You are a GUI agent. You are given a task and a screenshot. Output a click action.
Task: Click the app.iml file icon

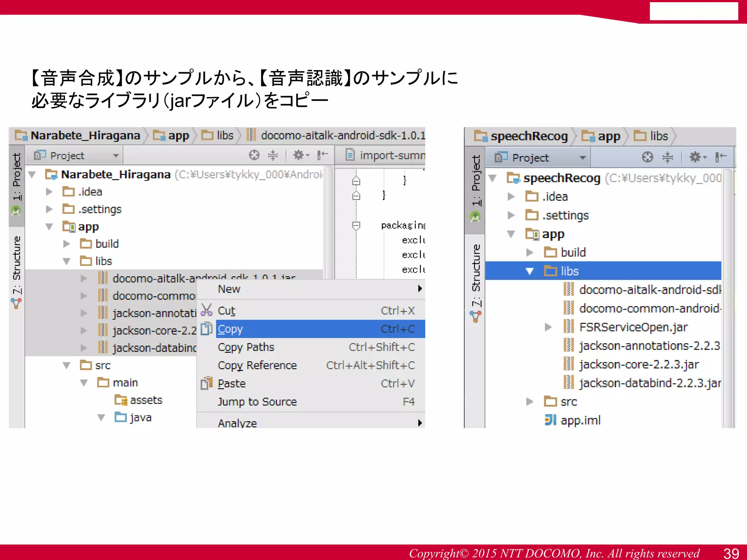coord(550,420)
